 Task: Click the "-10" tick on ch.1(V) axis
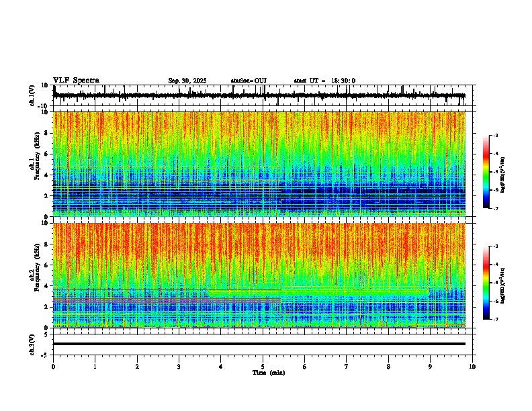pos(44,106)
